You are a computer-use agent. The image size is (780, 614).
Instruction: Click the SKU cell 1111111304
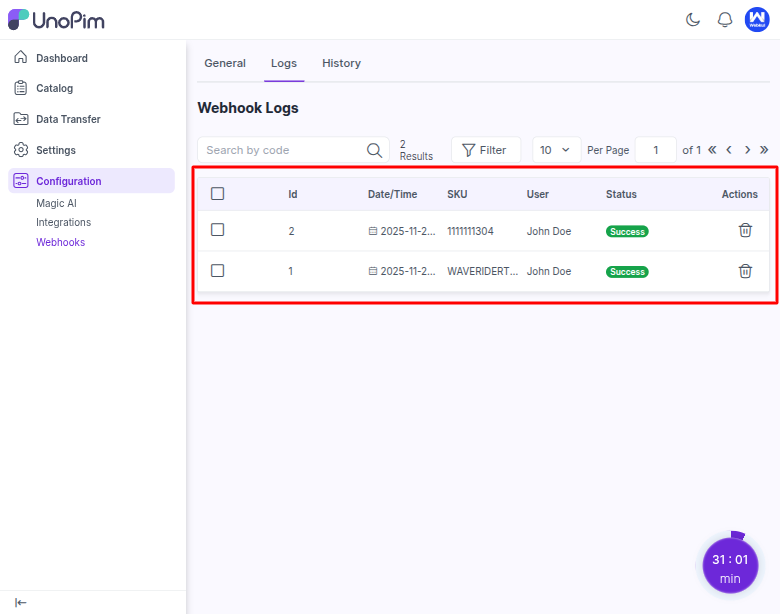pyautogui.click(x=470, y=231)
